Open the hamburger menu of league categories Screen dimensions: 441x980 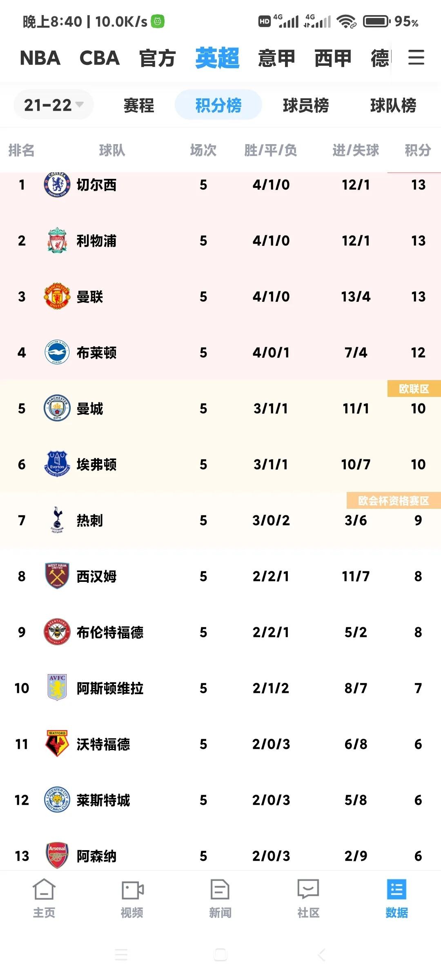pyautogui.click(x=416, y=57)
